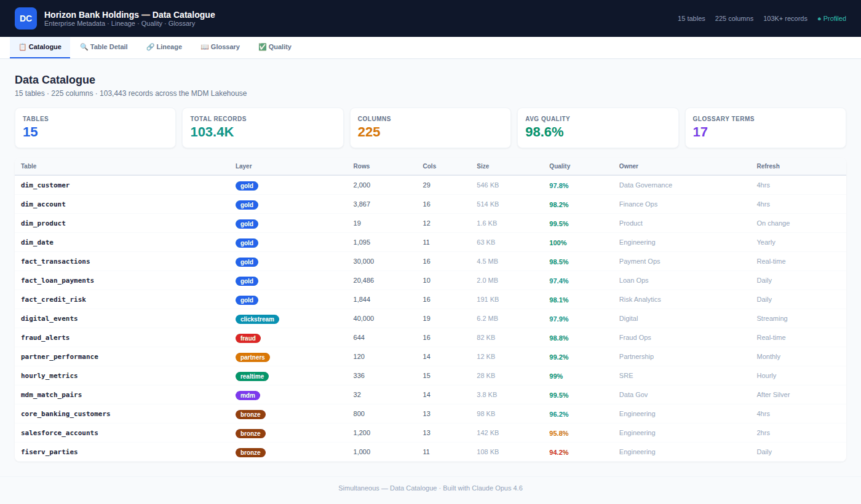This screenshot has width=861, height=504.
Task: Click the partners layer badge
Action: [x=252, y=358]
